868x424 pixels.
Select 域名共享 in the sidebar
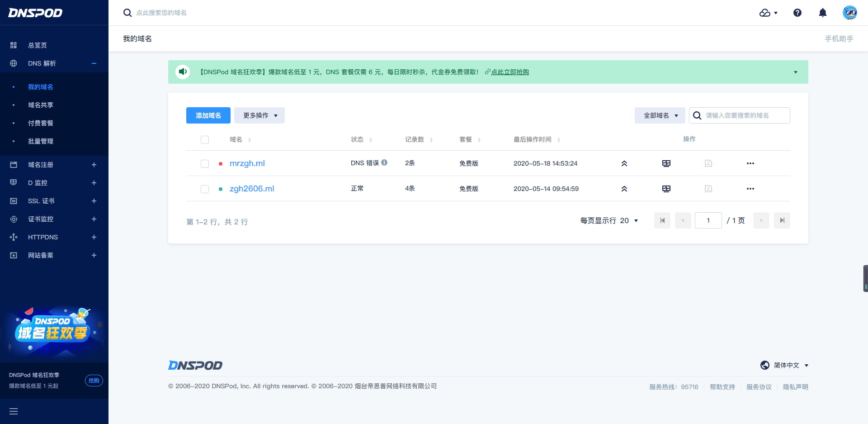tap(41, 105)
